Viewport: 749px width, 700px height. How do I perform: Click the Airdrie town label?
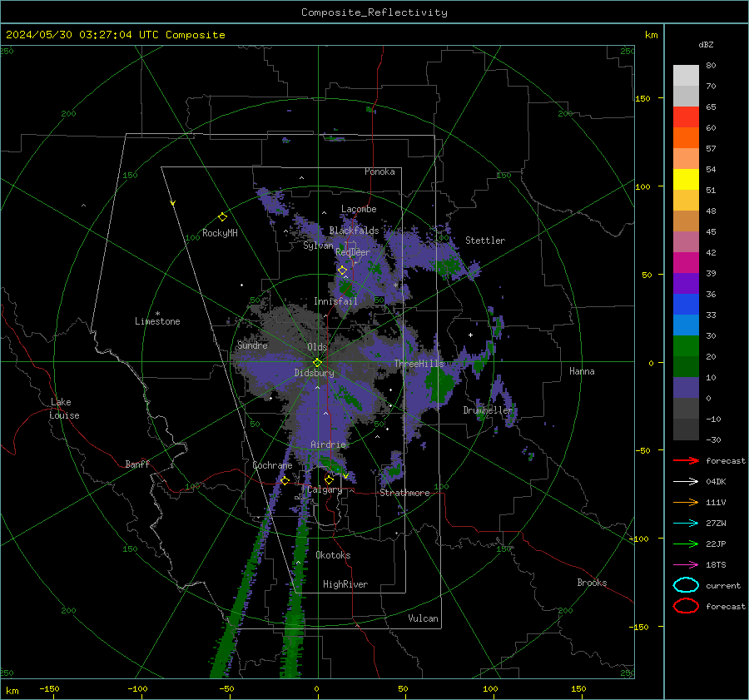[x=328, y=444]
